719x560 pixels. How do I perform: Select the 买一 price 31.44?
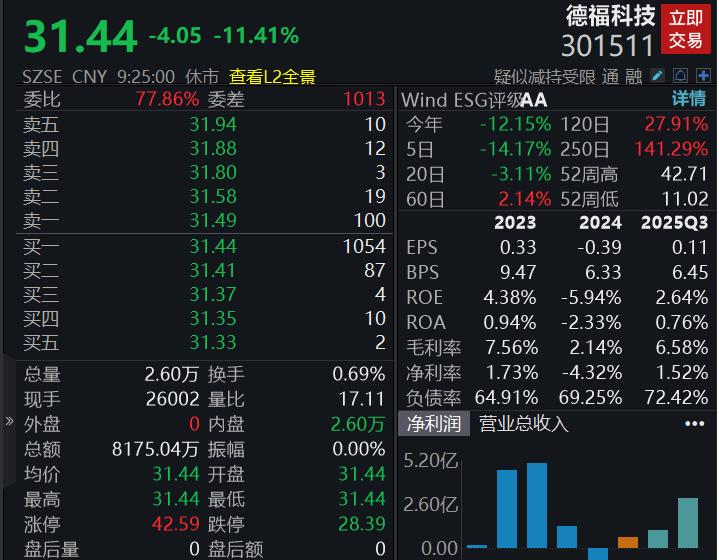click(x=212, y=246)
